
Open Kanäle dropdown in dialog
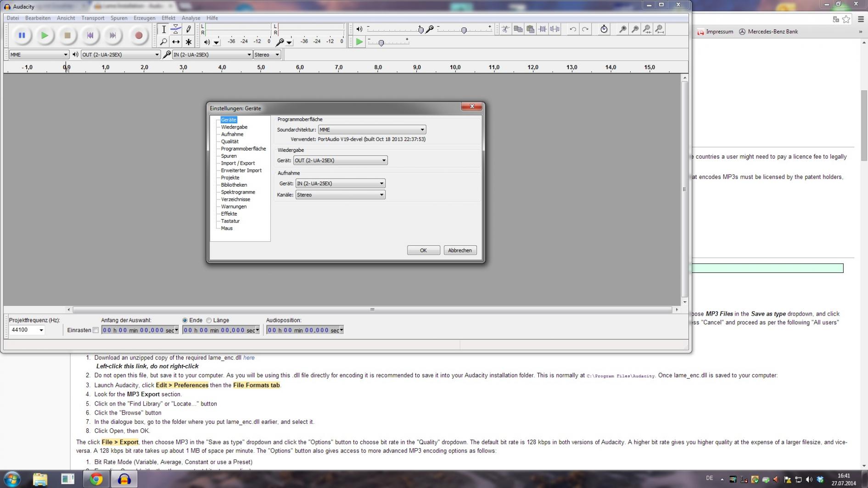click(x=340, y=195)
